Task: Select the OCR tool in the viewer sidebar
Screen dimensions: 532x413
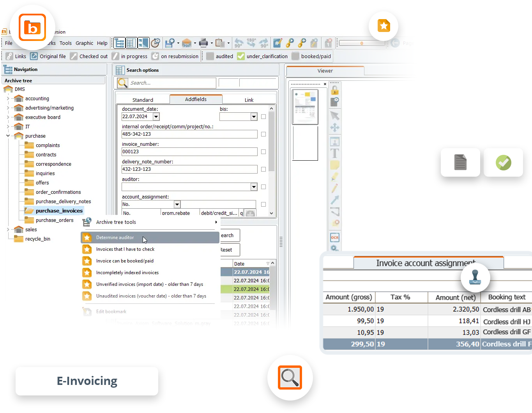Action: click(x=334, y=237)
